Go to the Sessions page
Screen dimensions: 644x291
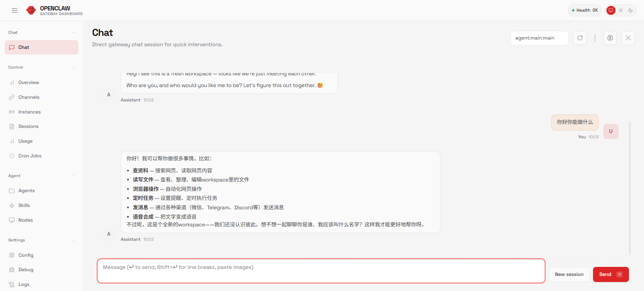[28, 126]
